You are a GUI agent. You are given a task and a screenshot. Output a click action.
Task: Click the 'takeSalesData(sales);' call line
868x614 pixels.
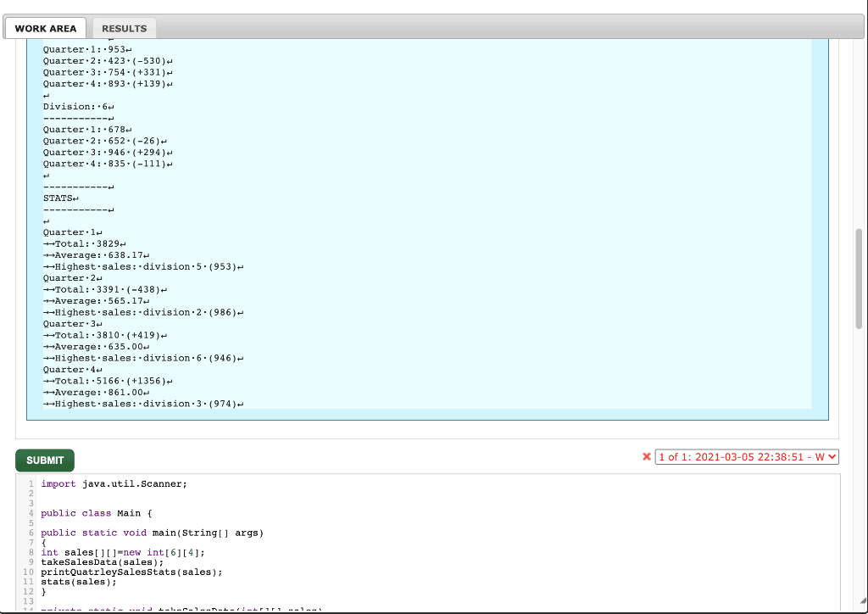(103, 562)
